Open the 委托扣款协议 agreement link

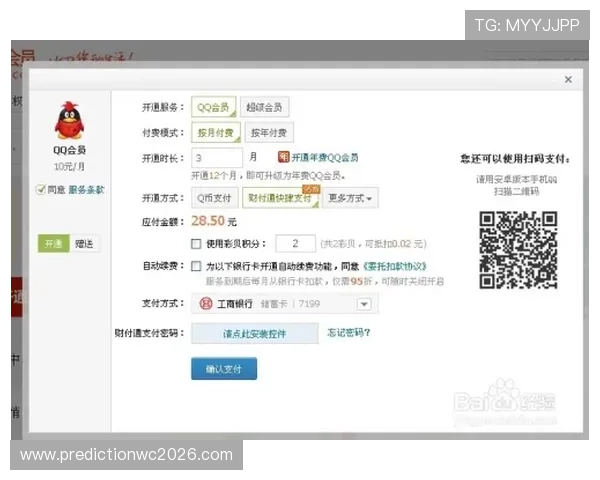[x=395, y=266]
